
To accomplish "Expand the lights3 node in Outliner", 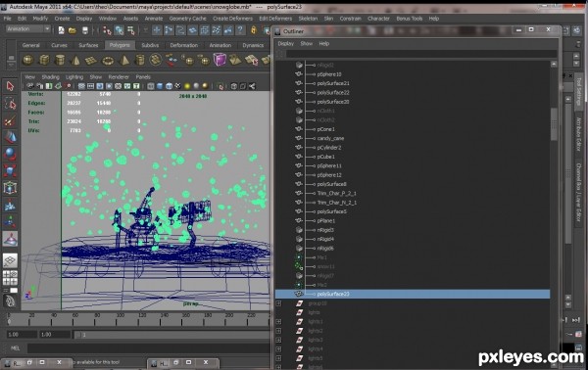I will click(278, 340).
